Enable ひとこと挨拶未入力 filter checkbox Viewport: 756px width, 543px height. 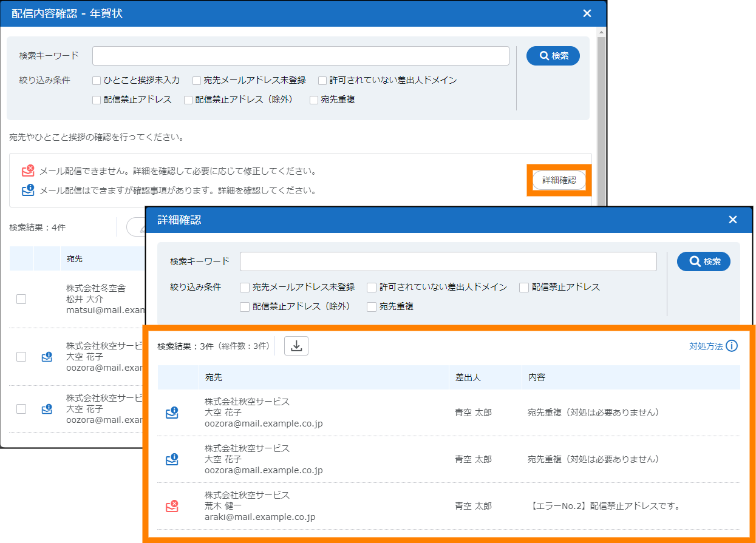(x=97, y=80)
